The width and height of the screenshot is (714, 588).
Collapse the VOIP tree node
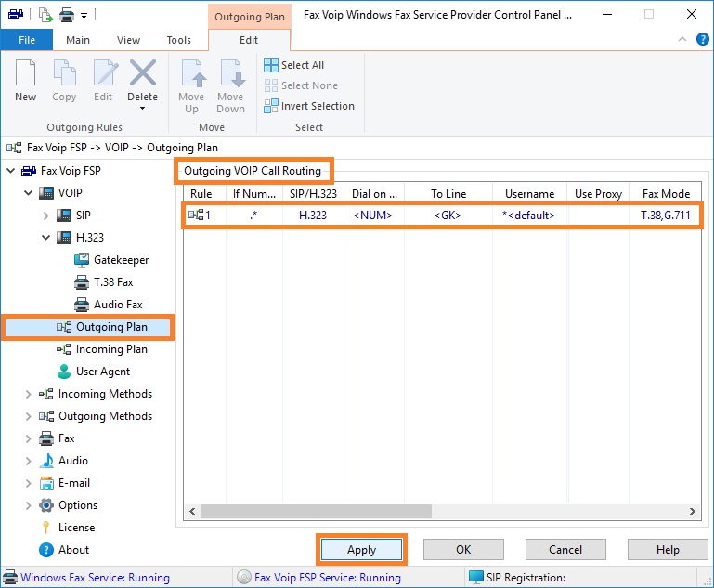point(28,193)
